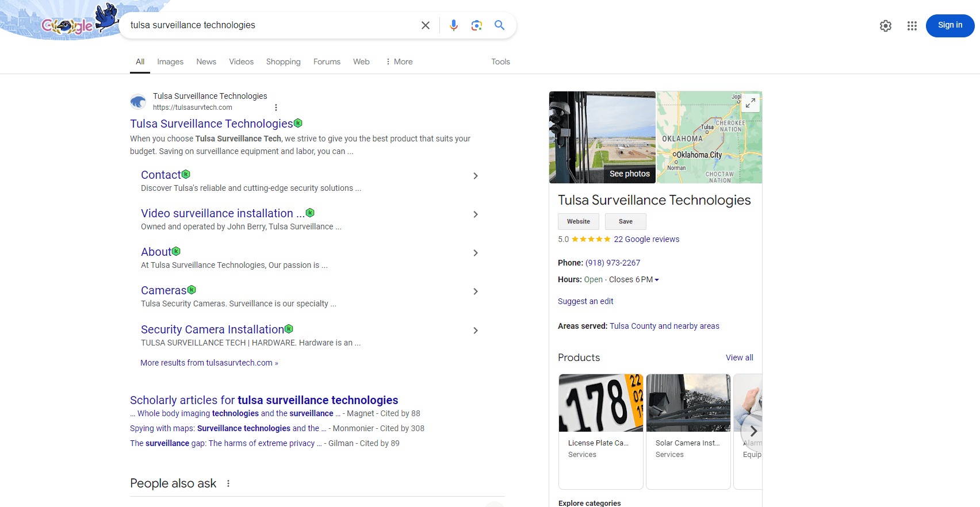
Task: Click green badge next to Security Camera Installation
Action: pos(289,328)
